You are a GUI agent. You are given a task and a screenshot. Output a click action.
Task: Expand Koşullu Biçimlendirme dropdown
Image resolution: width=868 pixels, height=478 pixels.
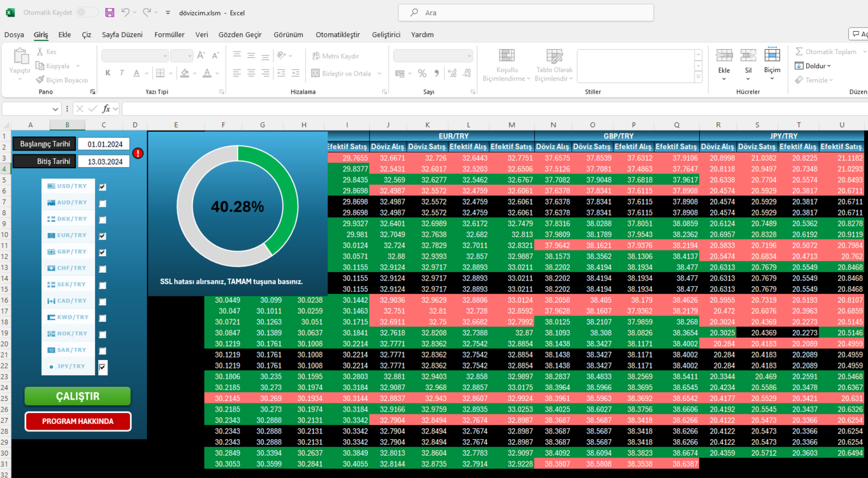528,79
